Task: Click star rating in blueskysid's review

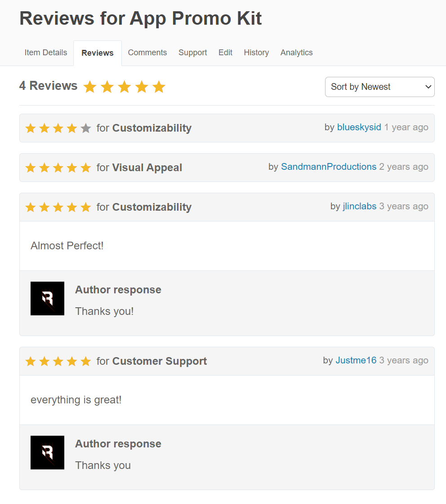Action: pos(58,128)
